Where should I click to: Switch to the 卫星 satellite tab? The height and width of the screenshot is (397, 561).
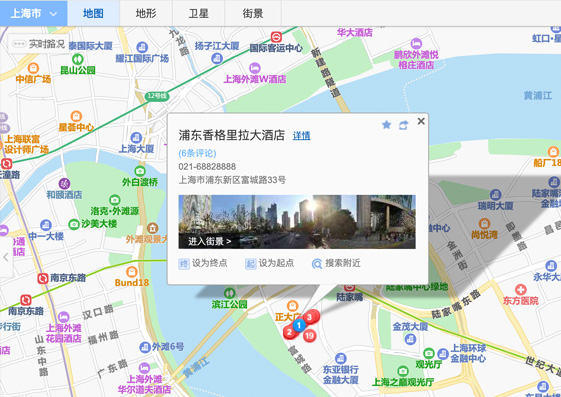coord(199,13)
